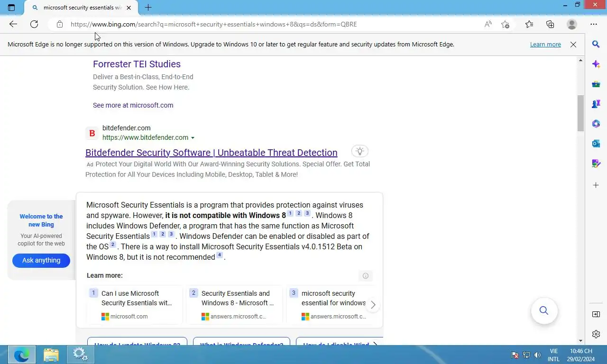Open a new browser tab

tap(148, 8)
